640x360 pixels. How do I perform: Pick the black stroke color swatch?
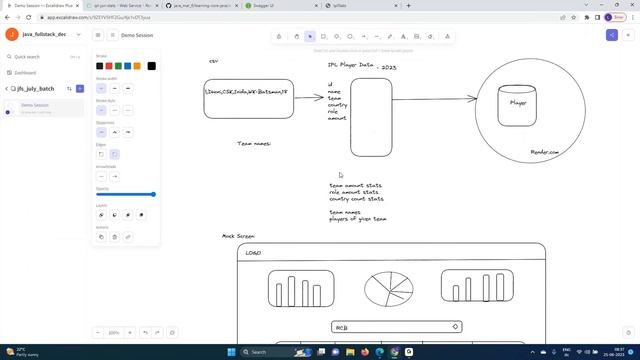100,66
